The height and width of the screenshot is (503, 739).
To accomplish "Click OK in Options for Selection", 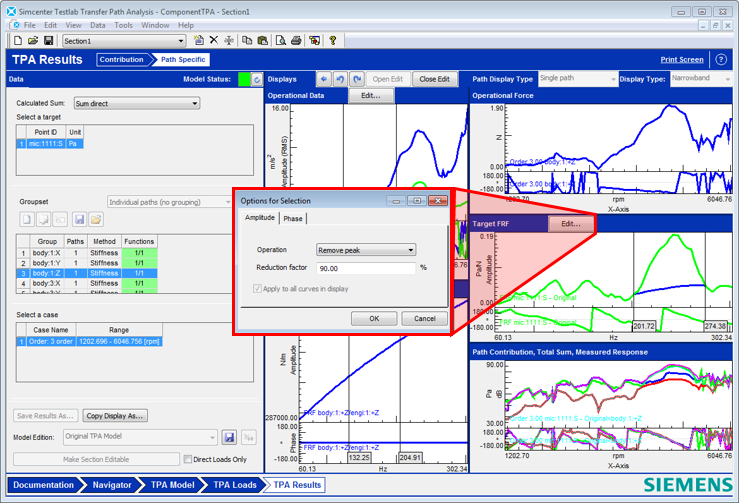I will pos(374,318).
